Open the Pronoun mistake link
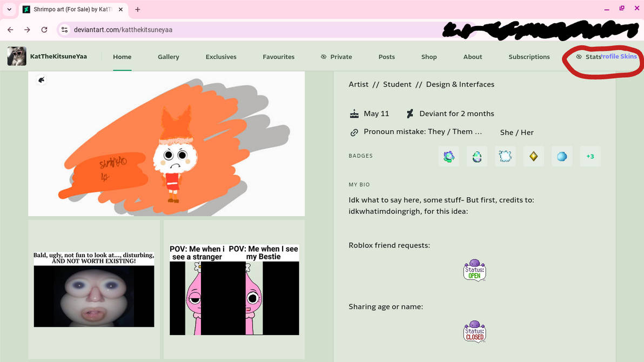The height and width of the screenshot is (362, 644). pos(422,131)
